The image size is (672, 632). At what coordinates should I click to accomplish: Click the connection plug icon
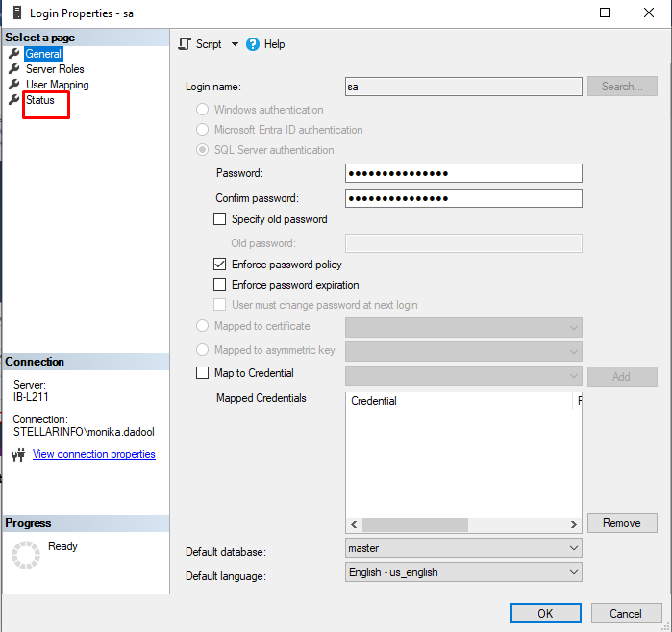coord(18,454)
